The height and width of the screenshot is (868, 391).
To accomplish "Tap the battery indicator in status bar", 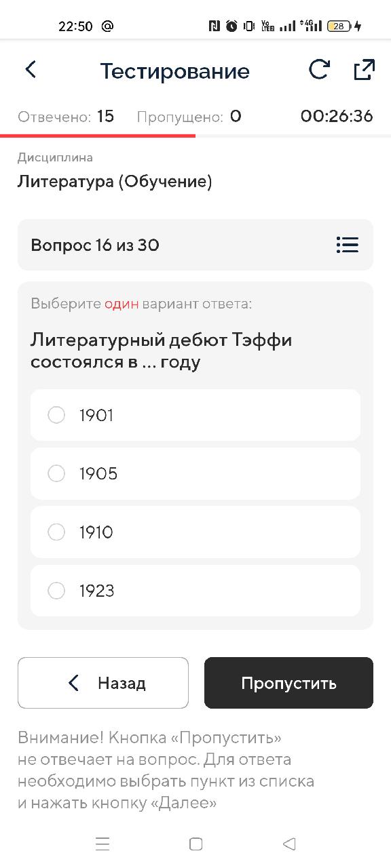I will tap(339, 26).
